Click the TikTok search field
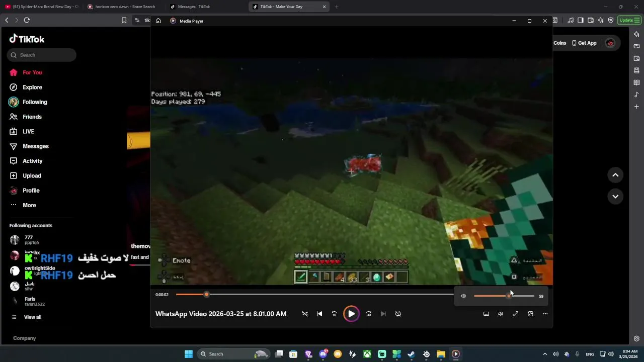644x362 pixels. pos(42,55)
